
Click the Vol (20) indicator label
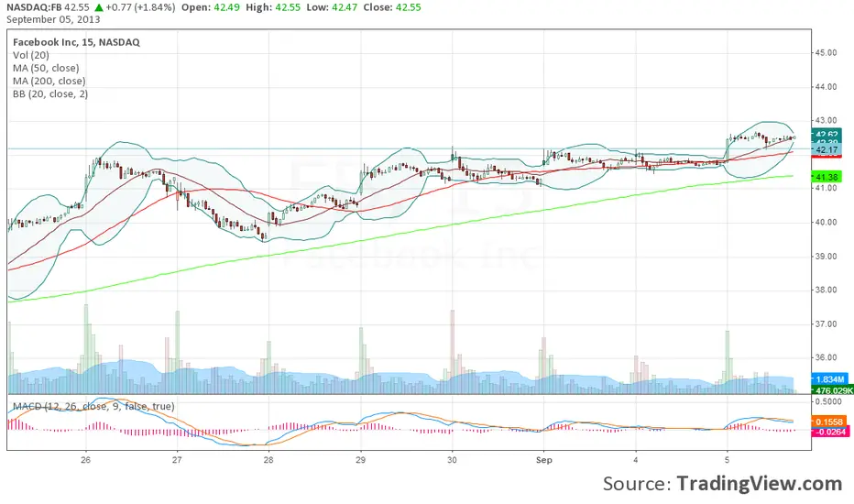point(31,55)
